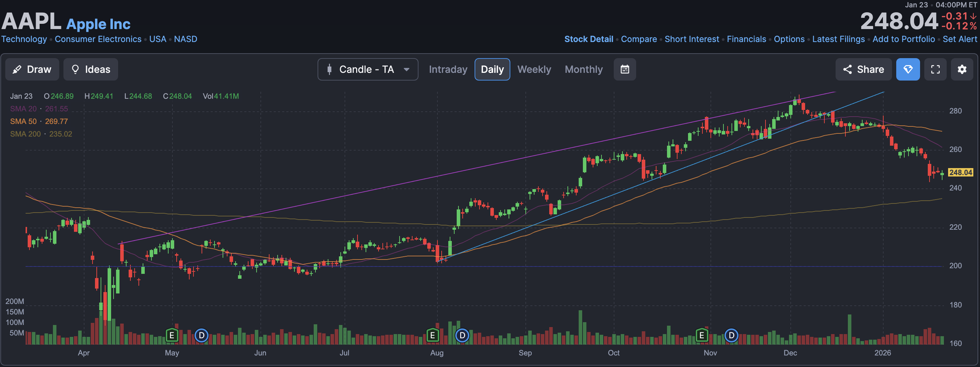This screenshot has height=367, width=980.
Task: Click the 200M volume axis label
Action: (x=14, y=301)
